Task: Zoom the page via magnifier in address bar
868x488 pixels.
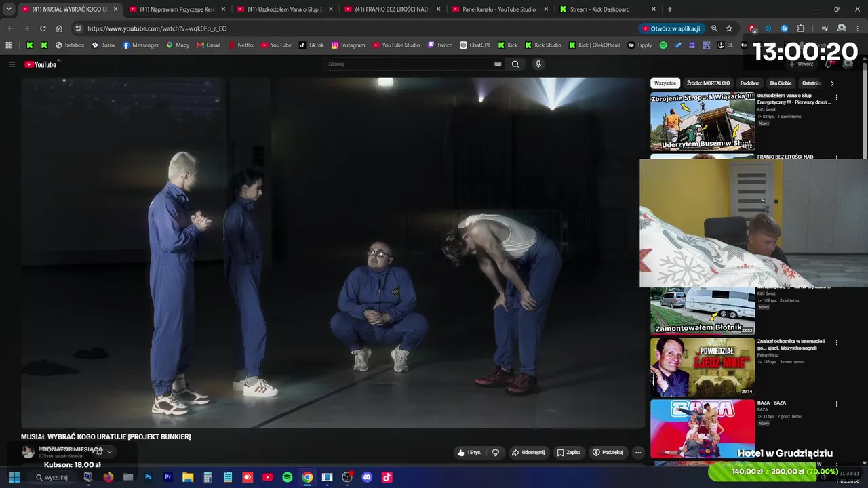Action: point(714,28)
